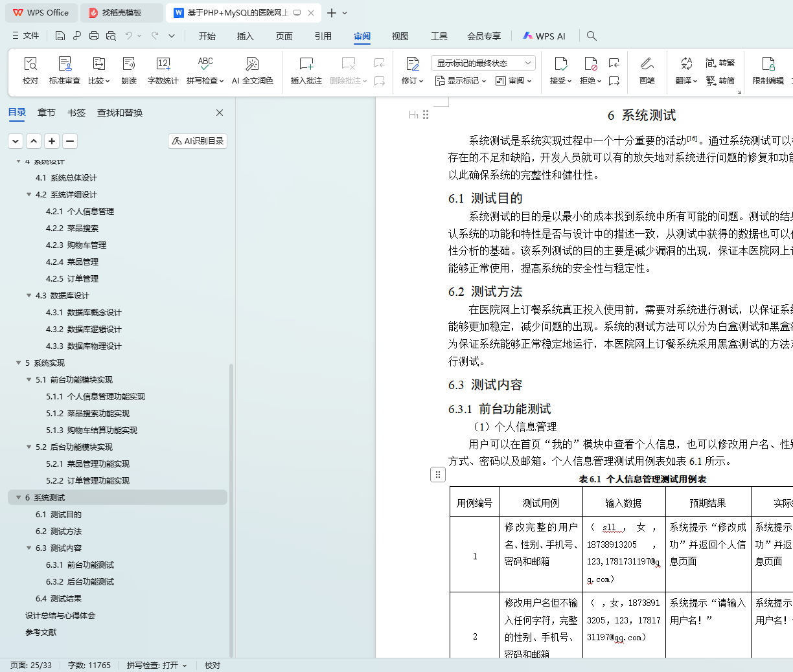Collapse the 4.3 数据库设计 outline node

(29, 295)
